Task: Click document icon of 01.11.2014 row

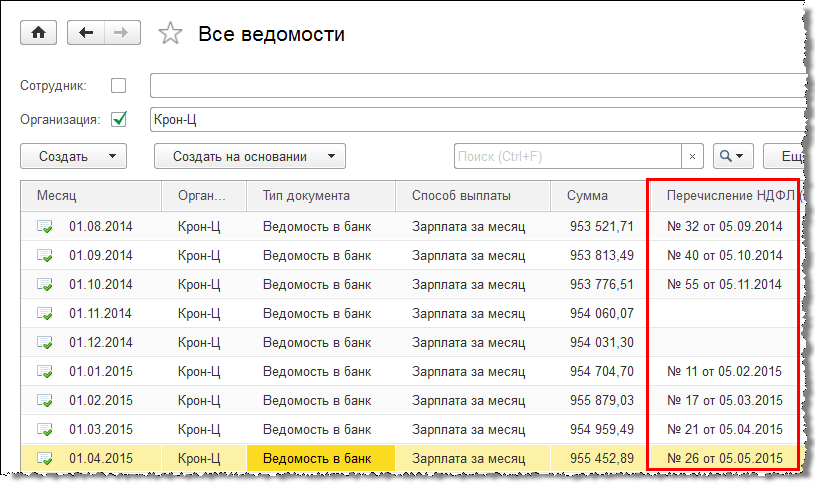Action: [45, 314]
